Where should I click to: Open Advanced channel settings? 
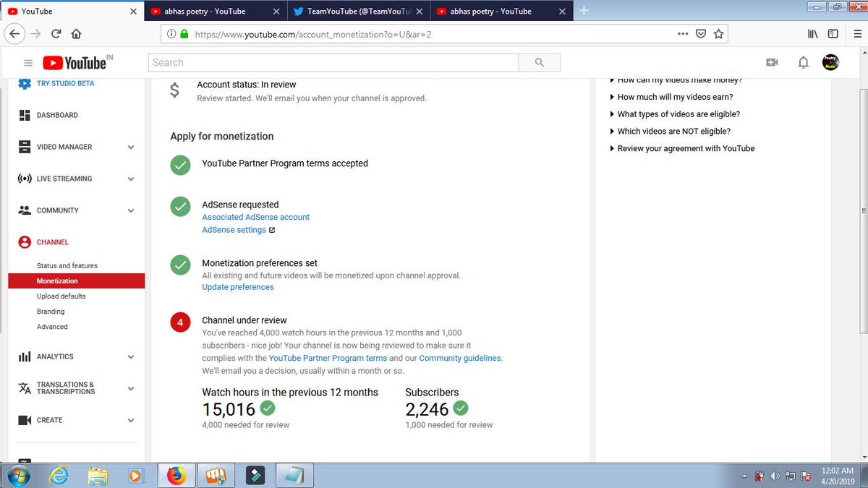(x=52, y=327)
